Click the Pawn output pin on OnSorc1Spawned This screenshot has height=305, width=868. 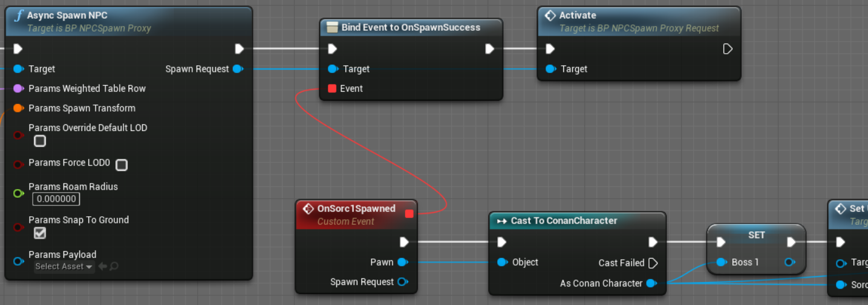403,262
